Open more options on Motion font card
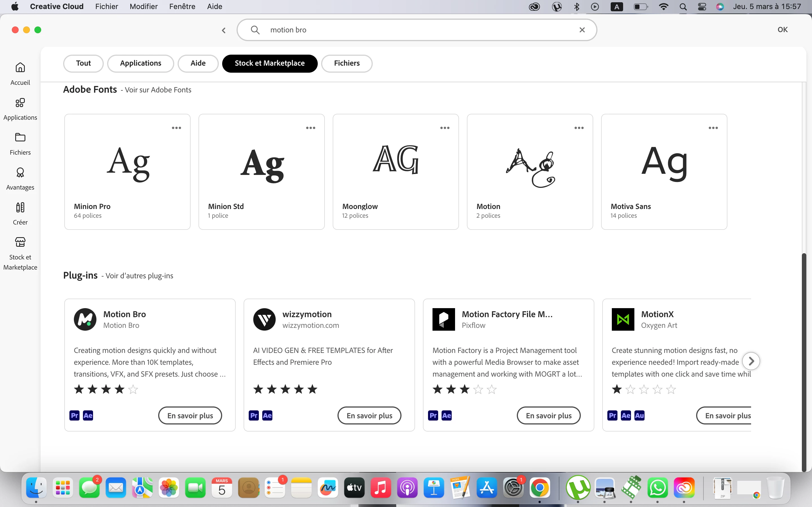This screenshot has width=812, height=507. coord(579,128)
